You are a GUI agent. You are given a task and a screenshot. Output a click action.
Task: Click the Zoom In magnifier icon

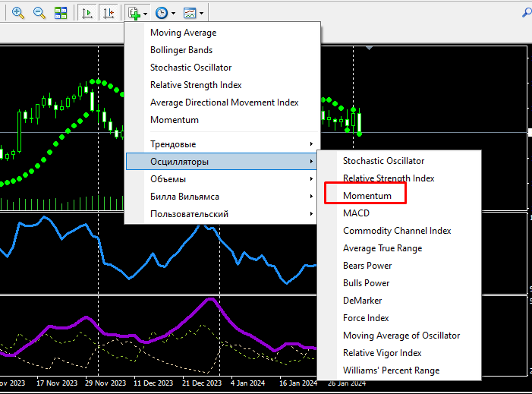[x=18, y=13]
